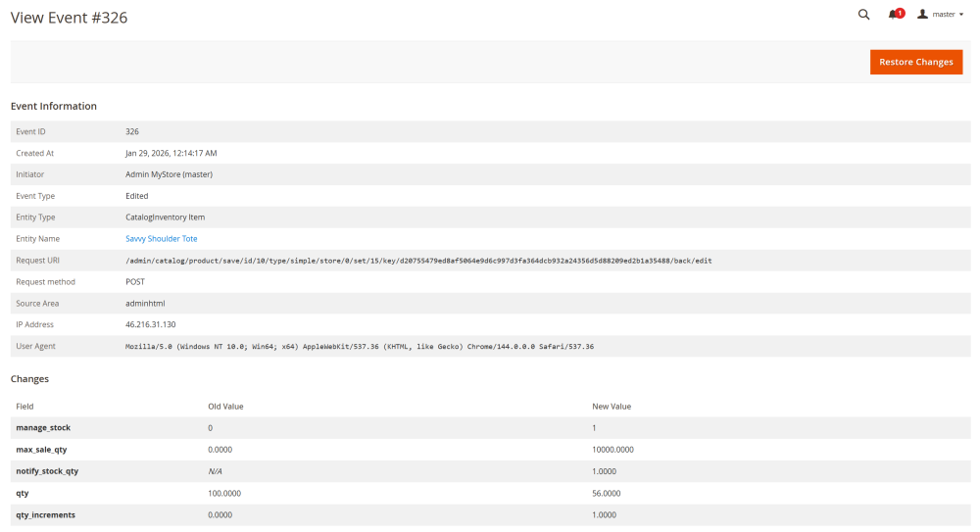Click the Entity Name label
The height and width of the screenshot is (532, 980).
pyautogui.click(x=37, y=239)
